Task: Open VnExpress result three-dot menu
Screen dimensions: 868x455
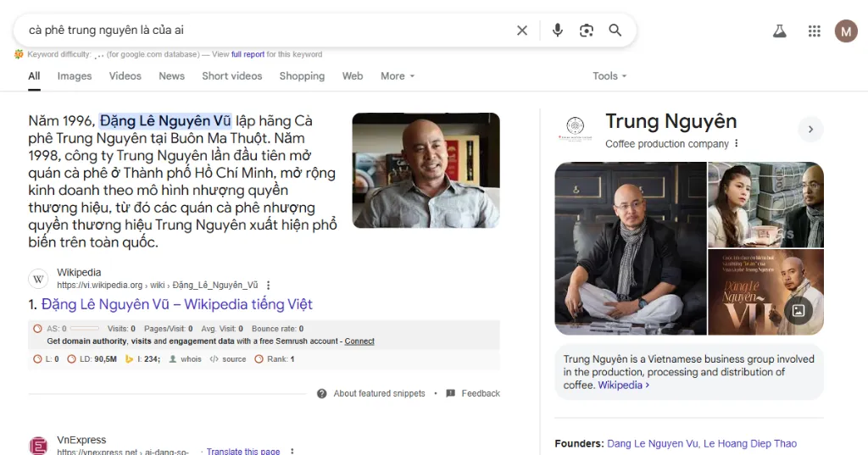Action: (292, 451)
